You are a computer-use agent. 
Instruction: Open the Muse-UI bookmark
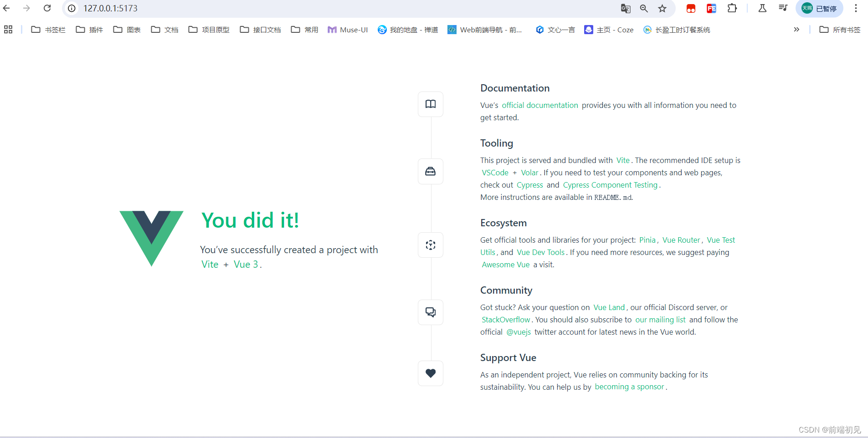pos(347,30)
